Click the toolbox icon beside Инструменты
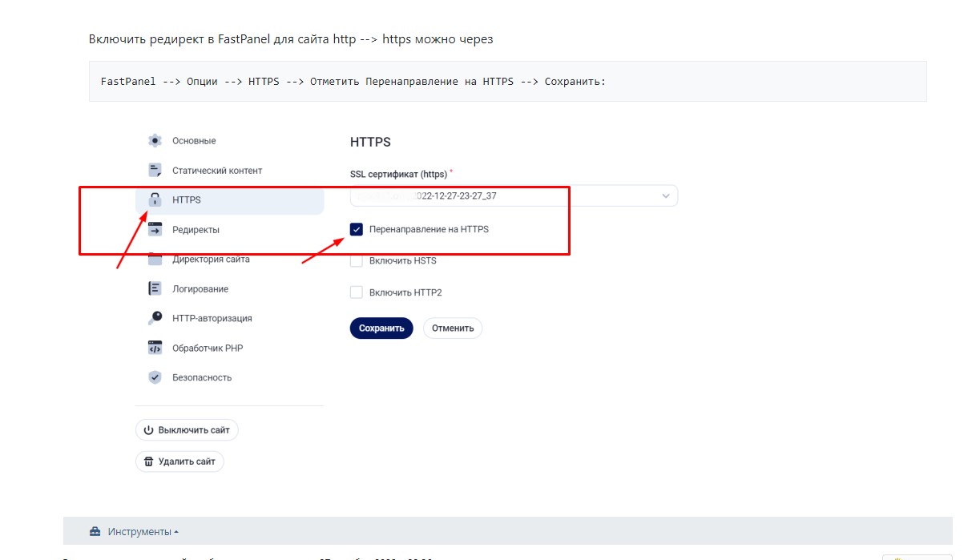976x560 pixels. point(95,531)
